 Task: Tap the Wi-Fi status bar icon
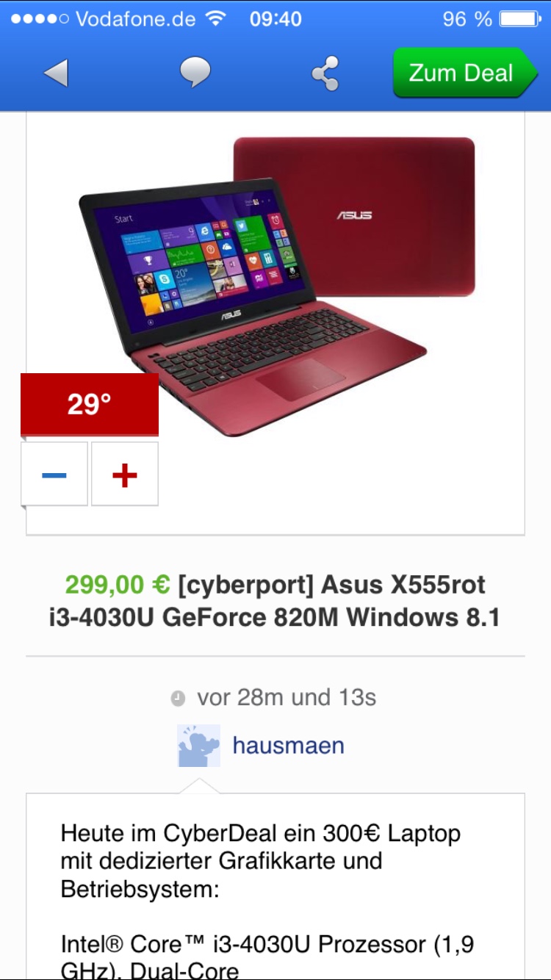click(x=215, y=19)
